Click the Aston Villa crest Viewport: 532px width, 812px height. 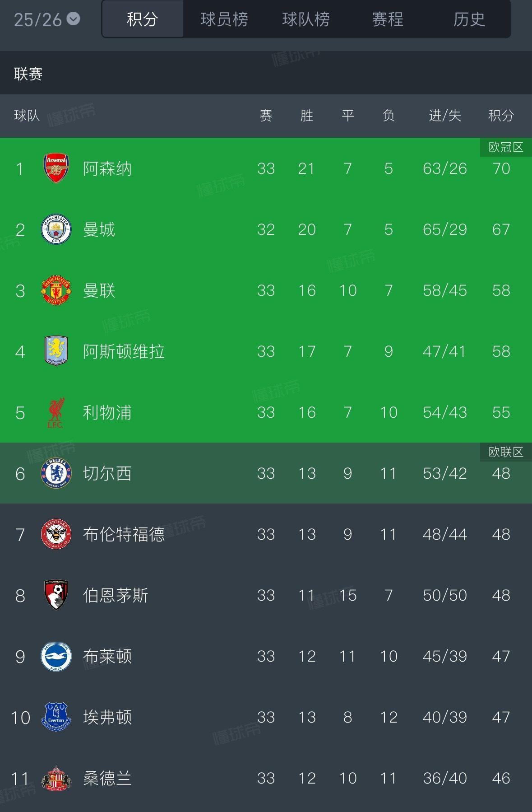click(56, 351)
